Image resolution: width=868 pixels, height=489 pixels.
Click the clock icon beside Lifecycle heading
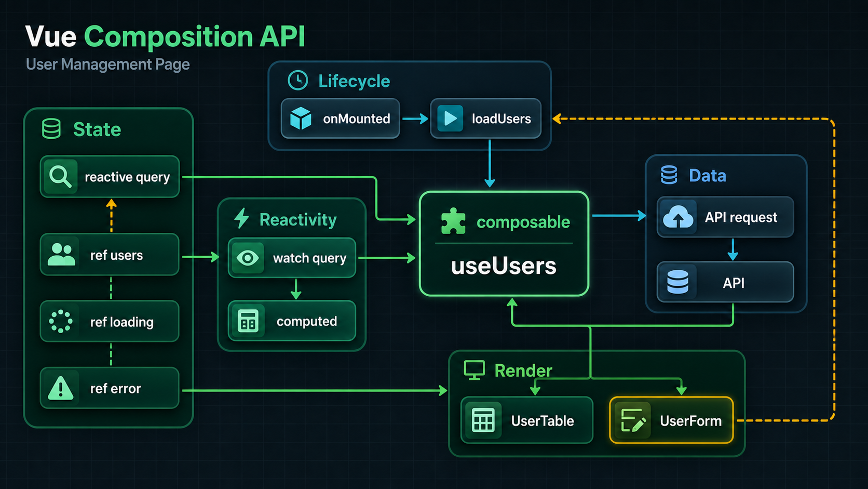[298, 81]
